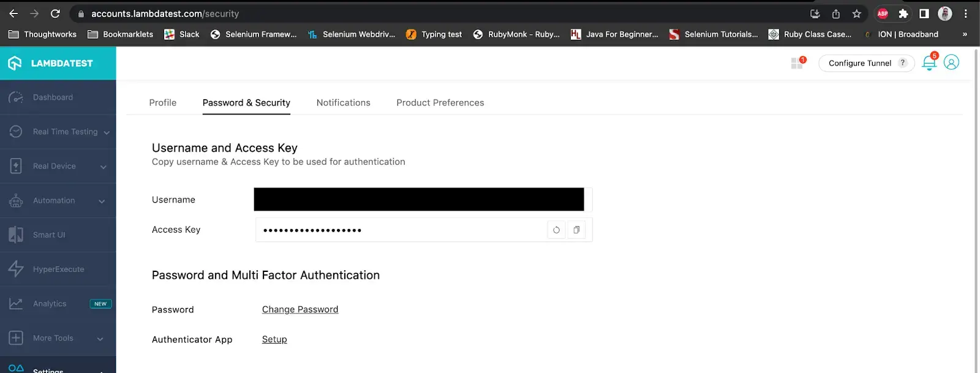This screenshot has width=980, height=373.
Task: Go forward with browser forward arrow
Action: pos(34,13)
